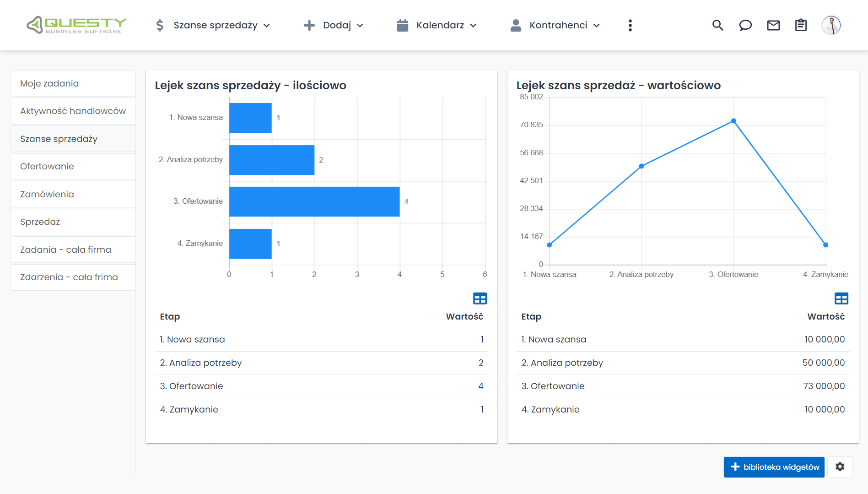The width and height of the screenshot is (868, 494).
Task: Click Etap header in ilościowo table
Action: click(x=170, y=317)
